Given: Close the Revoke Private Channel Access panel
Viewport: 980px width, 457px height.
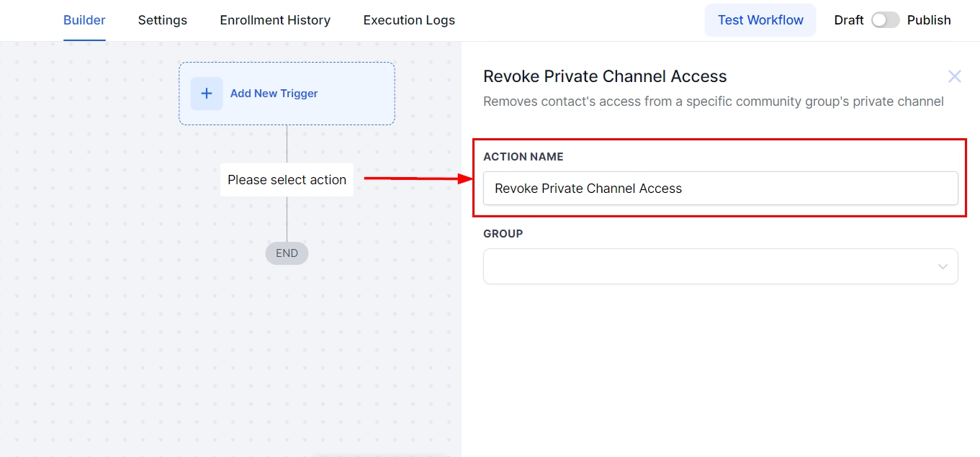Looking at the screenshot, I should (954, 76).
